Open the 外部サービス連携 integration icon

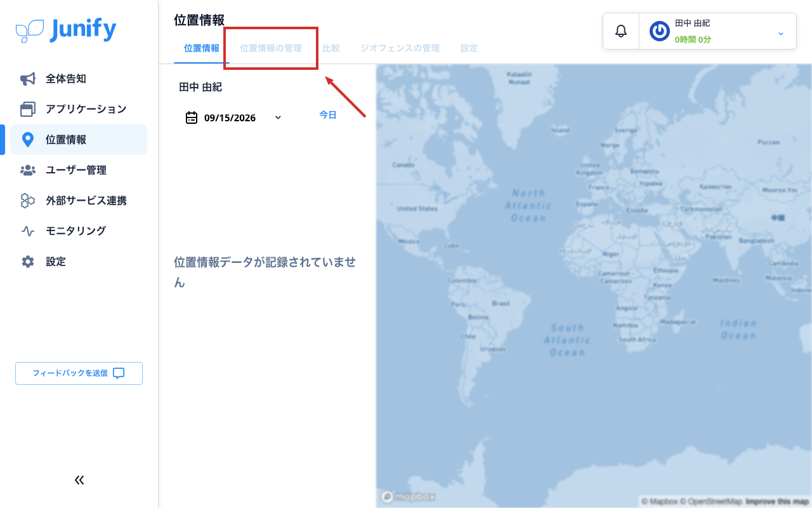pos(28,201)
